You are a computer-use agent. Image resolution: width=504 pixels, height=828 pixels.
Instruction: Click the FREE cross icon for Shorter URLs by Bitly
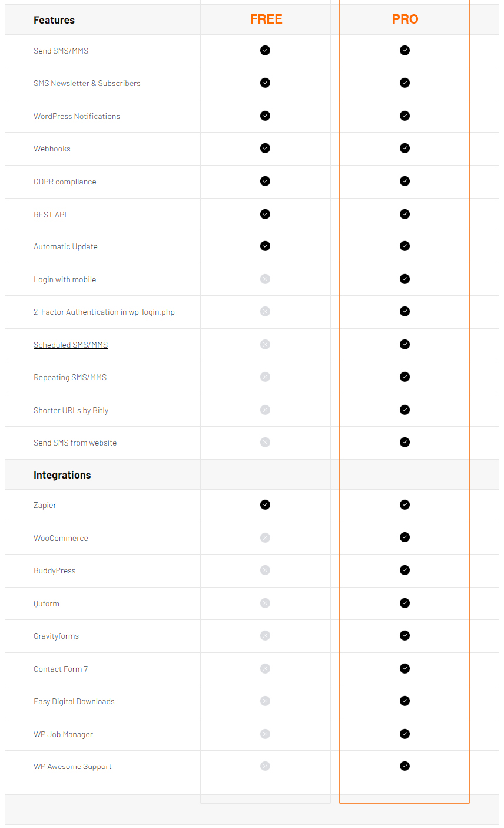tap(265, 410)
